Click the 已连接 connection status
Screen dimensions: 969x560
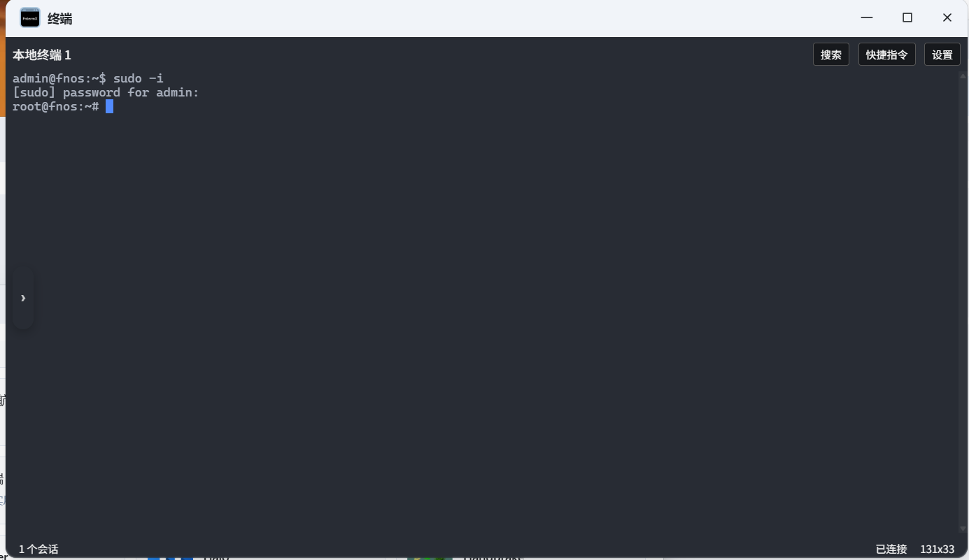(891, 550)
